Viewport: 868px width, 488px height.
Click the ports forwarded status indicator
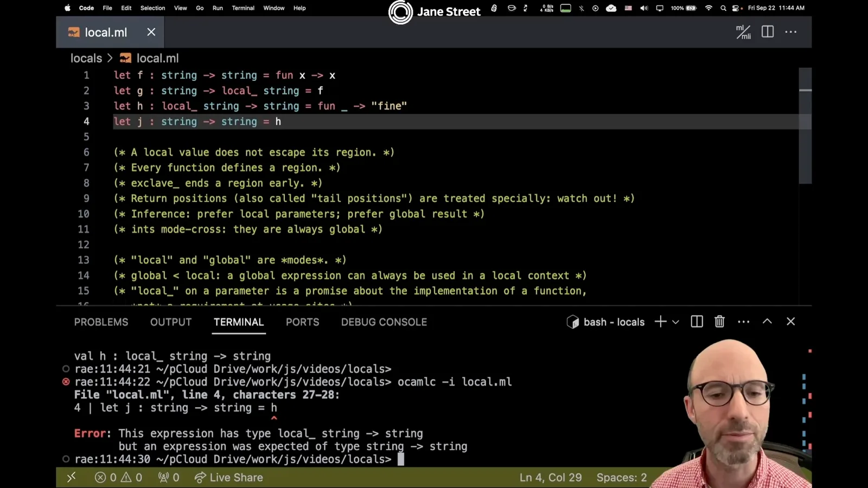[x=169, y=478]
